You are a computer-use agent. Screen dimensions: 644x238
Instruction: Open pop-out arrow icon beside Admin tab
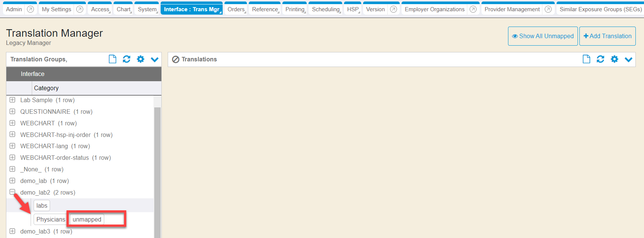[31, 9]
